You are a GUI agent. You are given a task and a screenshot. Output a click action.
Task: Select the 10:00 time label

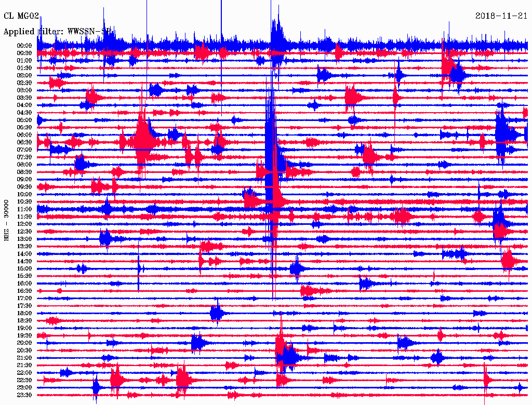click(24, 195)
